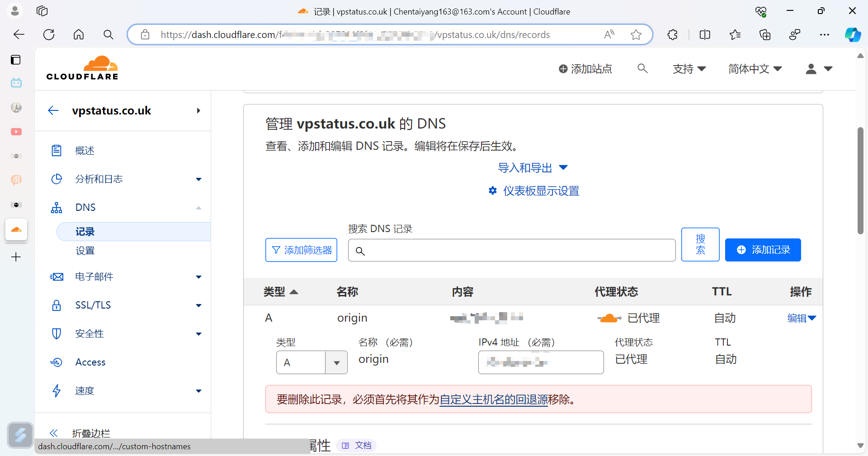Favorite this page with the star icon

tap(636, 34)
